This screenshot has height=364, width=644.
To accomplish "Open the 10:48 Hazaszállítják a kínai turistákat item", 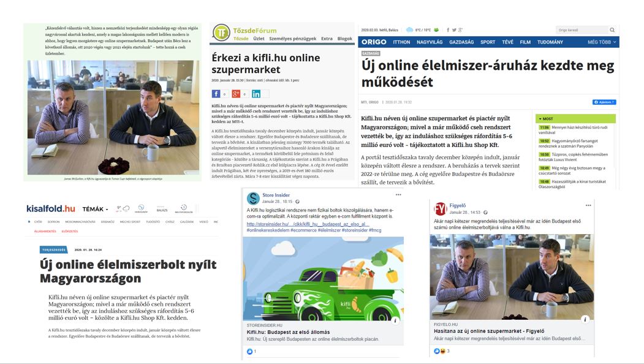I will pos(572,184).
